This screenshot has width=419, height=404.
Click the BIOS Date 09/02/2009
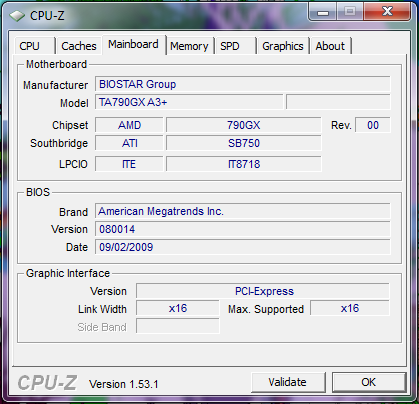coord(243,247)
